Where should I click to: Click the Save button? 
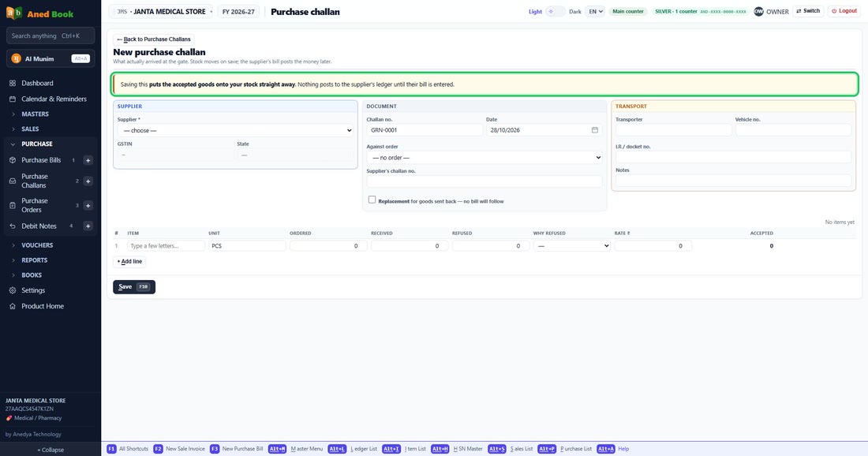(x=134, y=286)
